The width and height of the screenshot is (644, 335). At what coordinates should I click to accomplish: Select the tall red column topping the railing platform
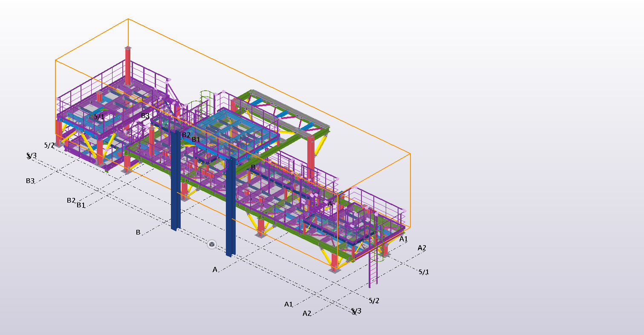[x=128, y=66]
